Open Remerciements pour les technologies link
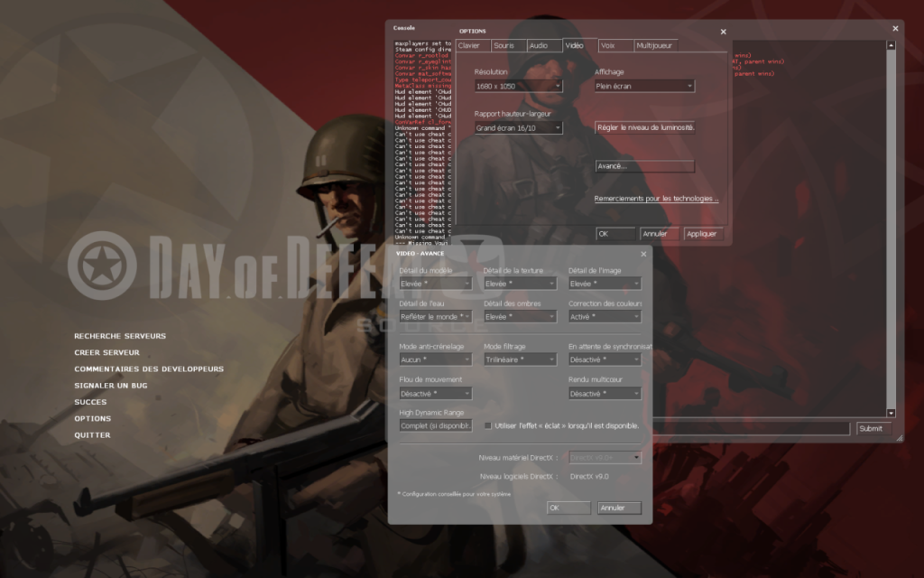Image resolution: width=924 pixels, height=578 pixels. tap(656, 199)
